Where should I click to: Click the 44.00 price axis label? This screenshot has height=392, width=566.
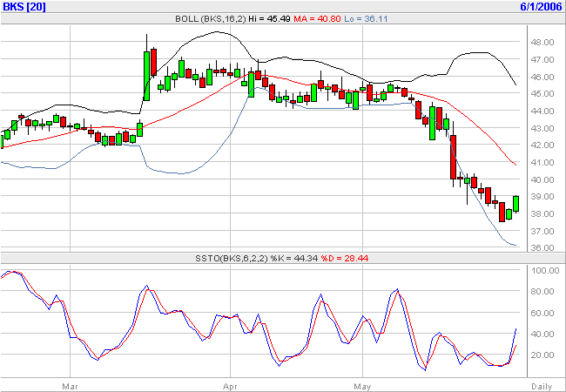[x=542, y=112]
